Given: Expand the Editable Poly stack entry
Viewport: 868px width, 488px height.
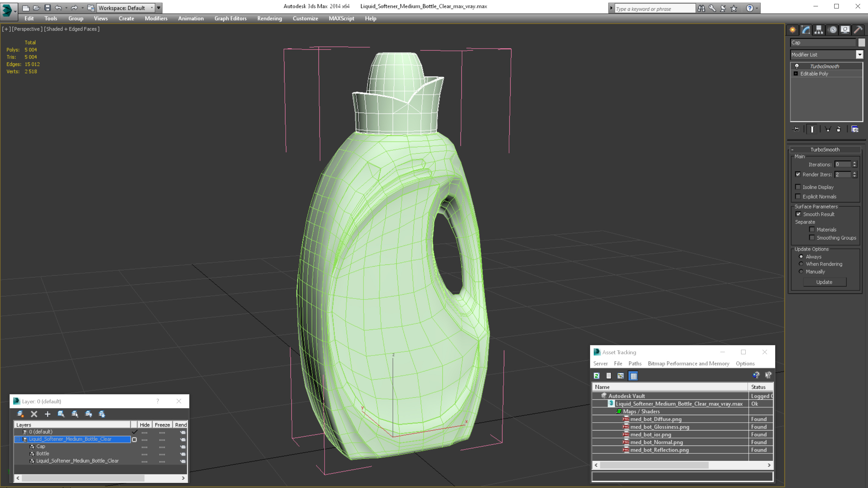Looking at the screenshot, I should (x=796, y=74).
